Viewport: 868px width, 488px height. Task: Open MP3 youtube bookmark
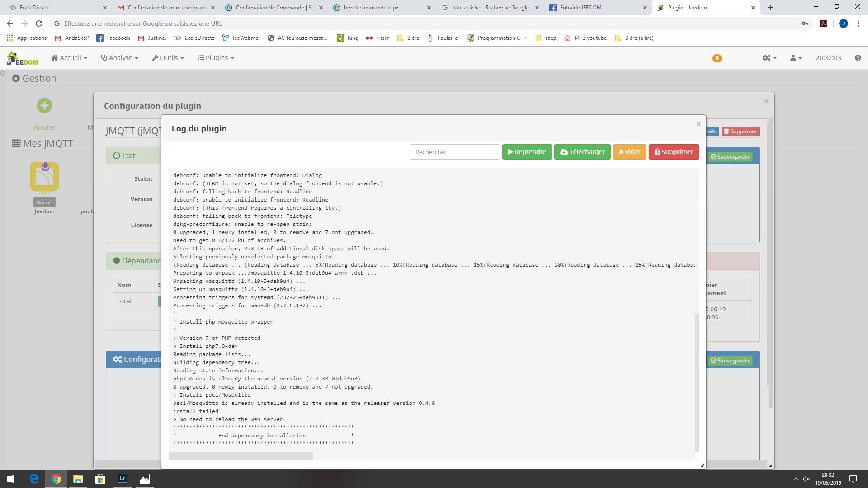(x=585, y=38)
